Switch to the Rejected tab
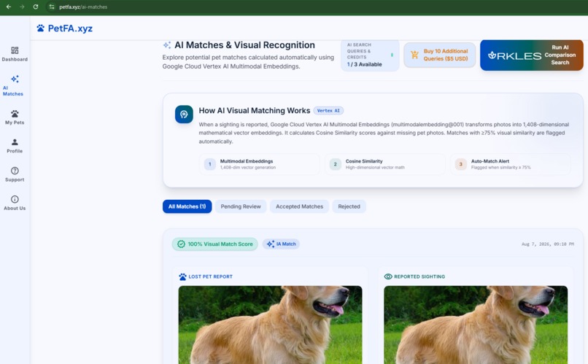 pyautogui.click(x=349, y=206)
